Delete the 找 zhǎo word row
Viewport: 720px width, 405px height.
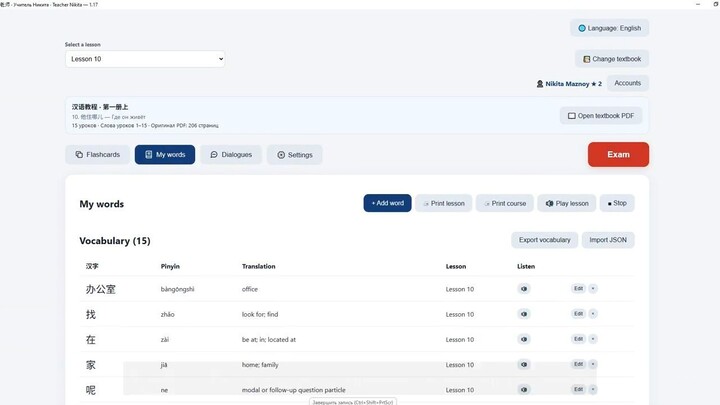593,314
